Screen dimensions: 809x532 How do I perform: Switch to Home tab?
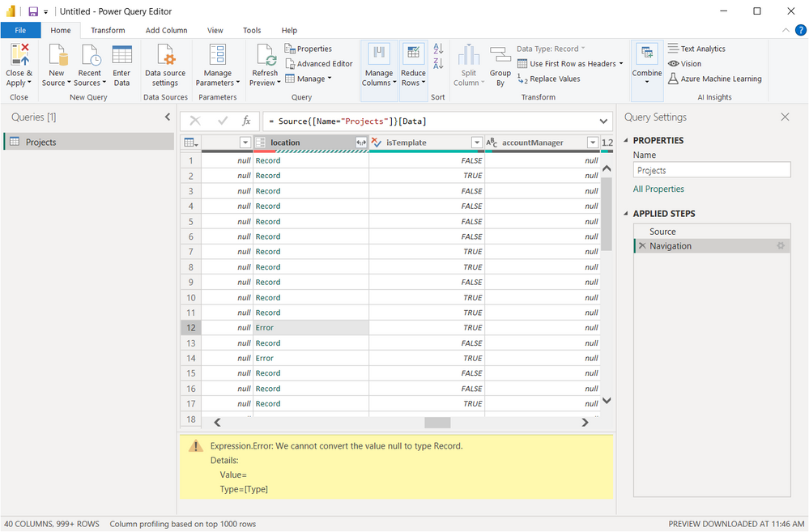pos(61,31)
